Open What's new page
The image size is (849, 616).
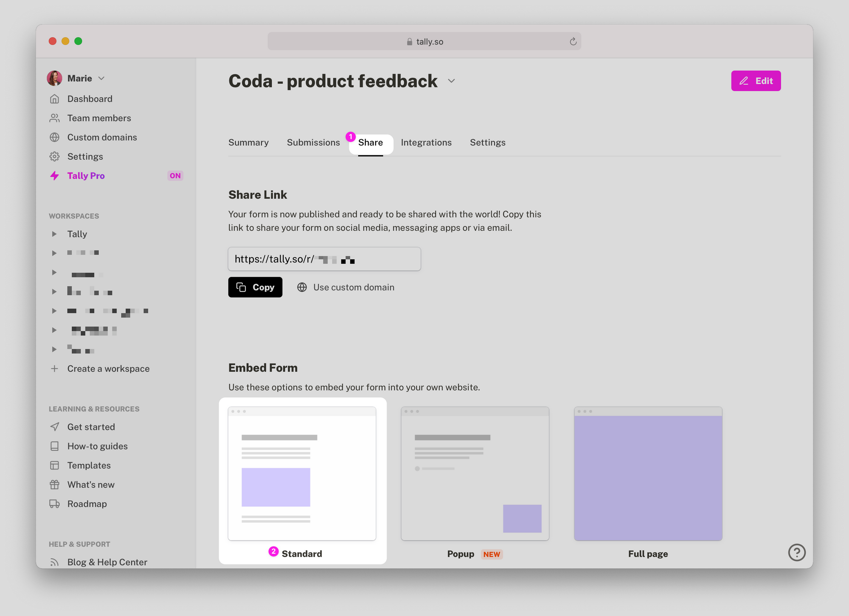(x=91, y=484)
